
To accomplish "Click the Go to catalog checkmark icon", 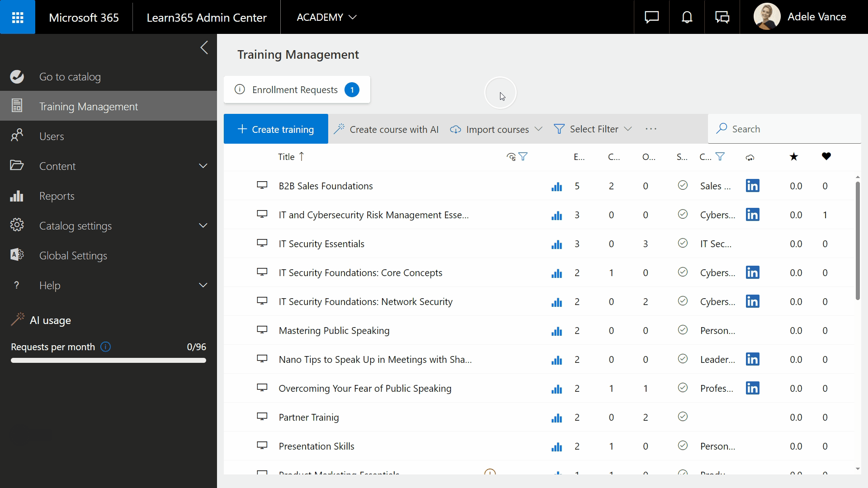I will (x=17, y=77).
